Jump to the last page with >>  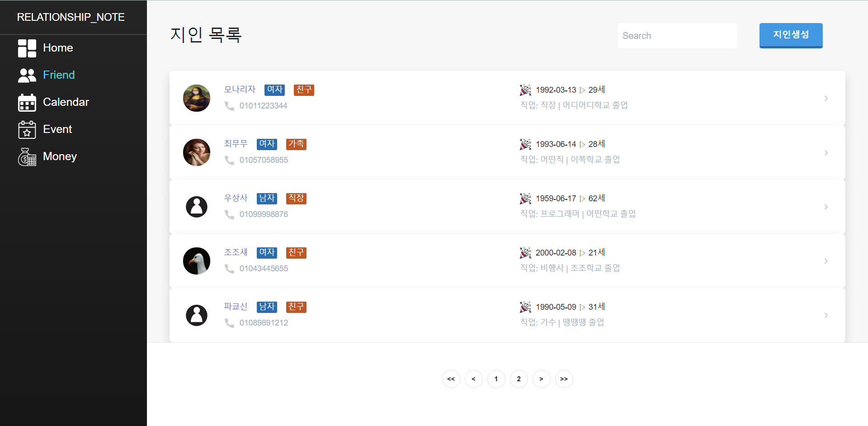pos(564,379)
